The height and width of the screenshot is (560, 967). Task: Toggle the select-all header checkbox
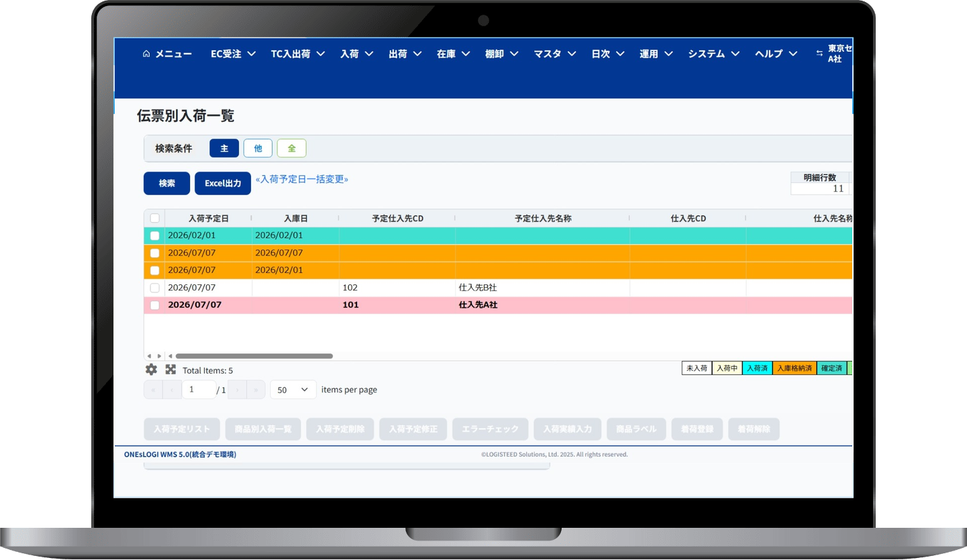(155, 218)
